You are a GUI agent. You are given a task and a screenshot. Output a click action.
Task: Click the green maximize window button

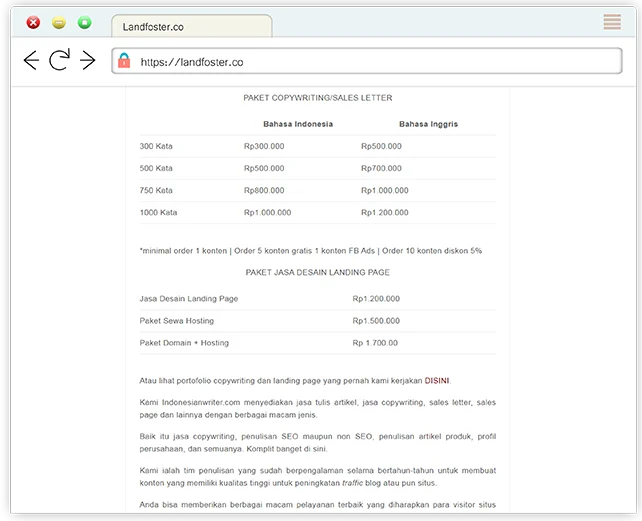(84, 22)
